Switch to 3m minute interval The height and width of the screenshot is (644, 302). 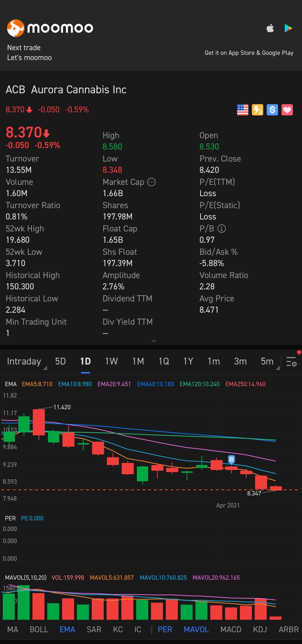point(240,361)
